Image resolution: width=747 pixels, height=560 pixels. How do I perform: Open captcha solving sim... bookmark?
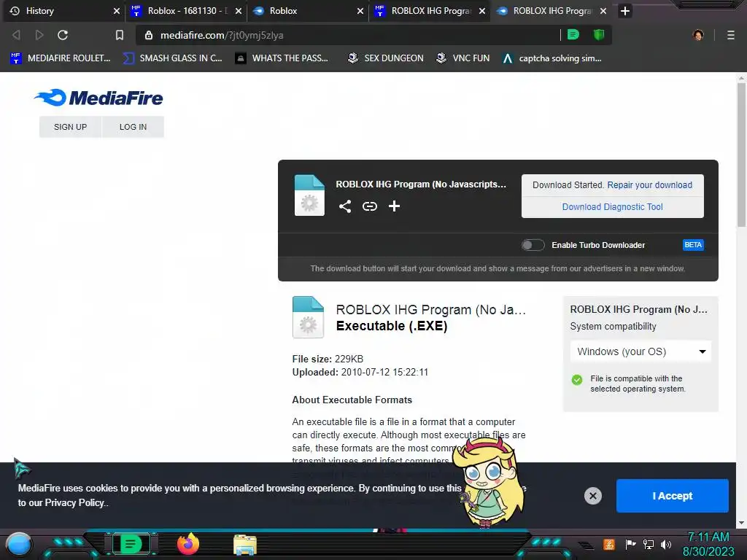pyautogui.click(x=552, y=58)
